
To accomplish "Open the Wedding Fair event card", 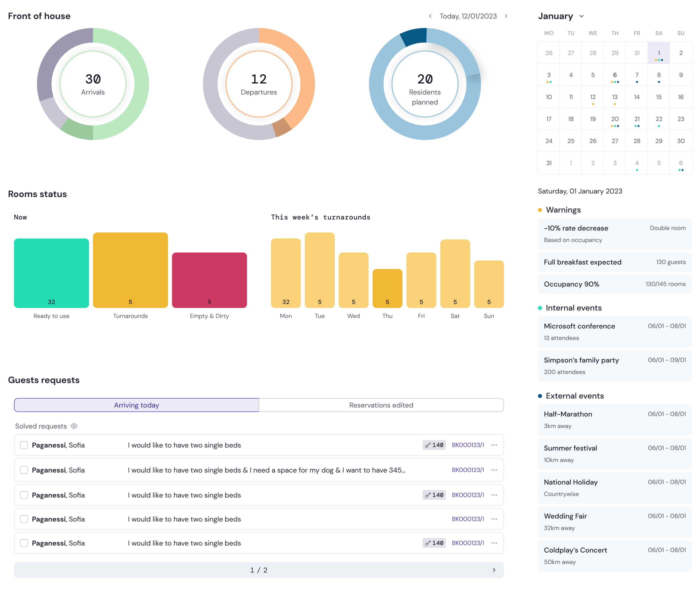I will pos(614,522).
